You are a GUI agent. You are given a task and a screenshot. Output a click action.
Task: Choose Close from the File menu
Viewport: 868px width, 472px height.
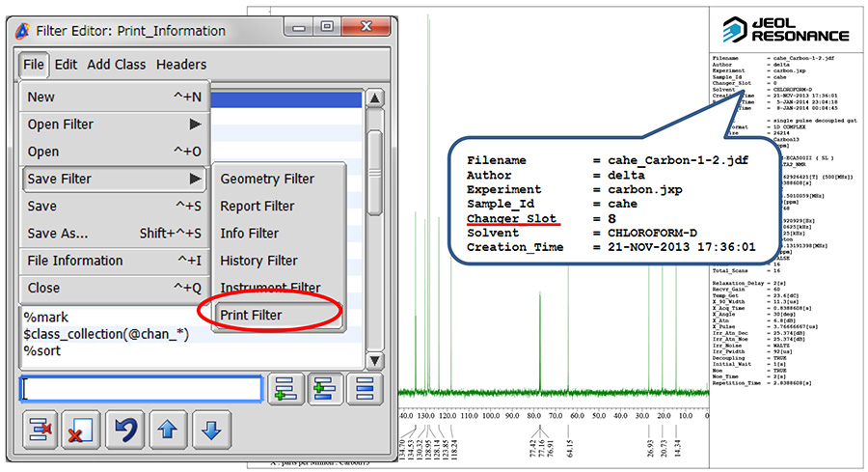coord(115,288)
